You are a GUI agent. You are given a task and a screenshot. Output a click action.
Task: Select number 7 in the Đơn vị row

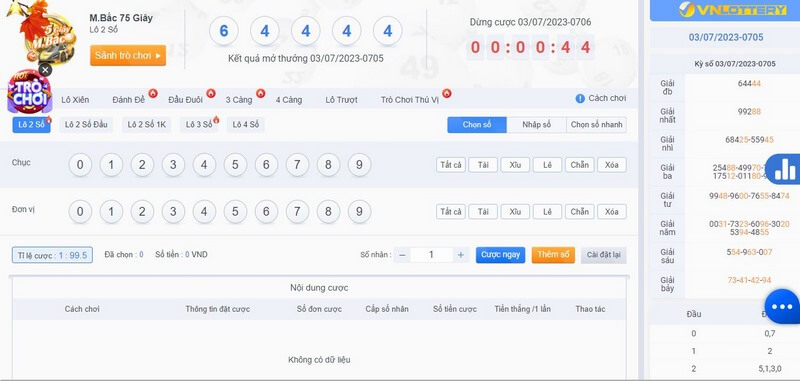pos(297,211)
